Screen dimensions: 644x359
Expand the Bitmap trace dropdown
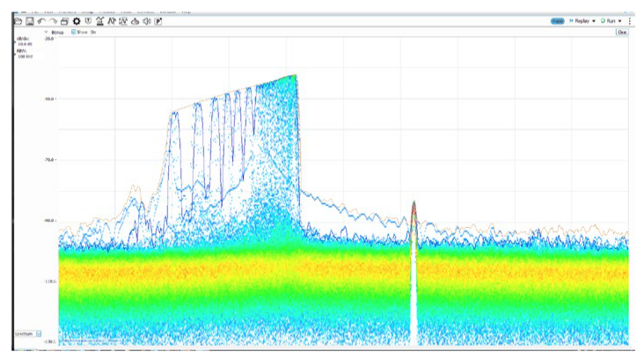tap(46, 32)
